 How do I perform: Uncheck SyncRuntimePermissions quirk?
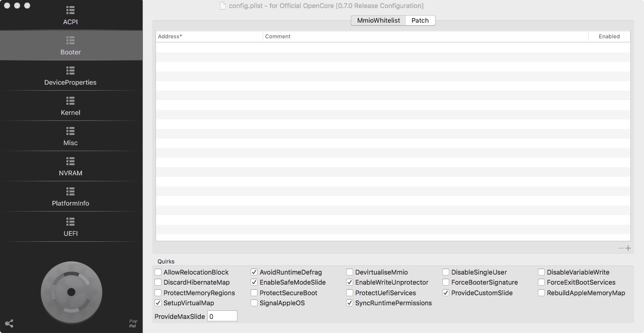[x=350, y=303]
